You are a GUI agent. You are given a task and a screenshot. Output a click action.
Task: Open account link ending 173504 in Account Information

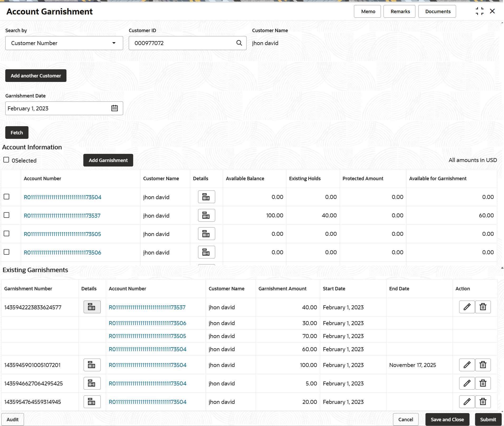point(63,197)
